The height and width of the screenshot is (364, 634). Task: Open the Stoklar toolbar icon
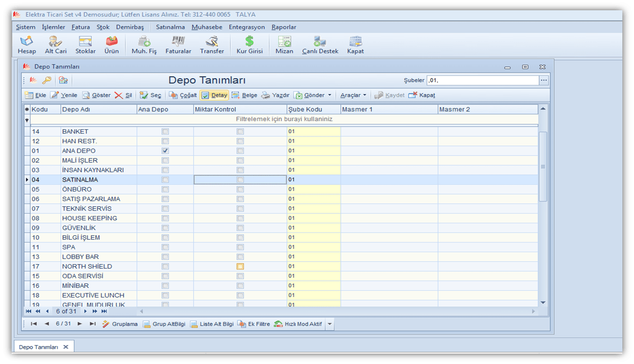click(85, 45)
